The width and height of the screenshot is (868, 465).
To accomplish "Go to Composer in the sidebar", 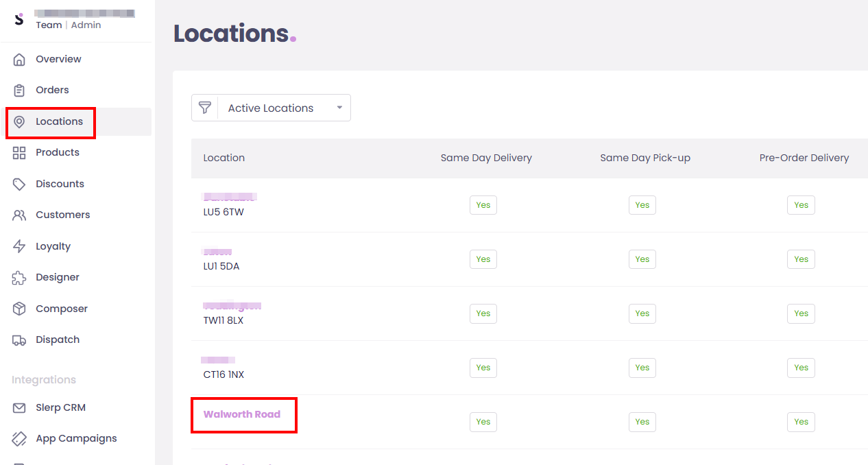I will (62, 309).
